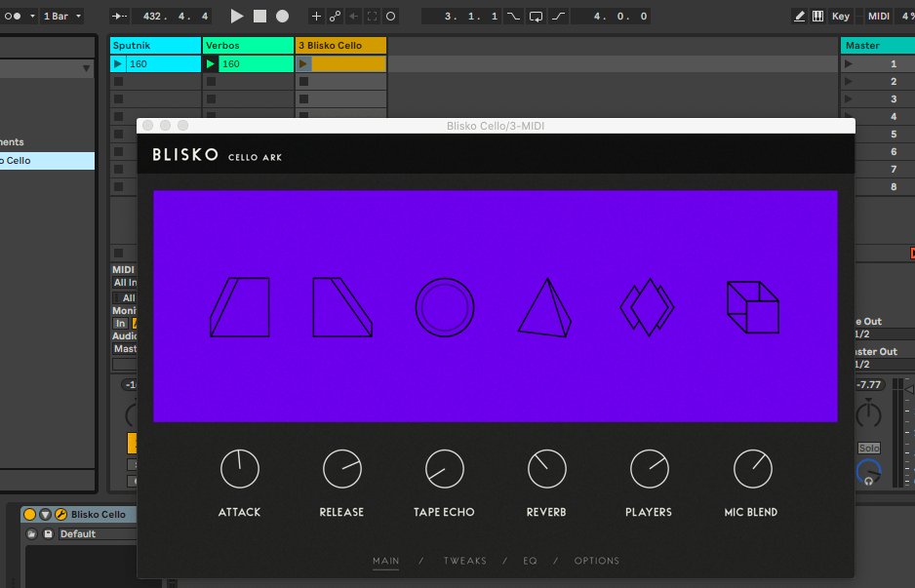The width and height of the screenshot is (915, 588).
Task: Set monitor to In on MIDI track
Action: 120,323
